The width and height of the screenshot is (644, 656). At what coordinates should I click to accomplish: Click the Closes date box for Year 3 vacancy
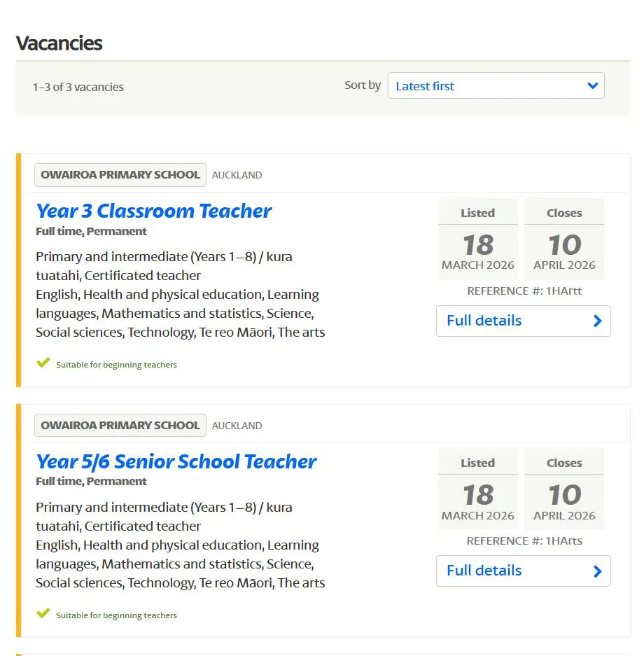(x=564, y=239)
